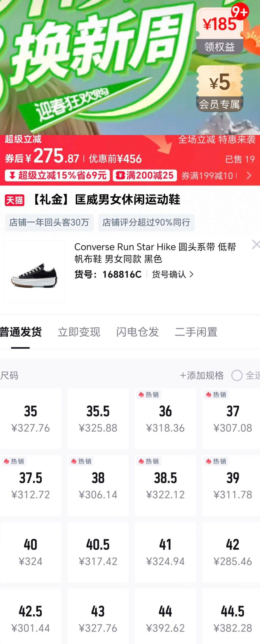The image size is (260, 644).
Task: Tap the 店铺评分超过90%同行 rating tag
Action: (x=146, y=223)
